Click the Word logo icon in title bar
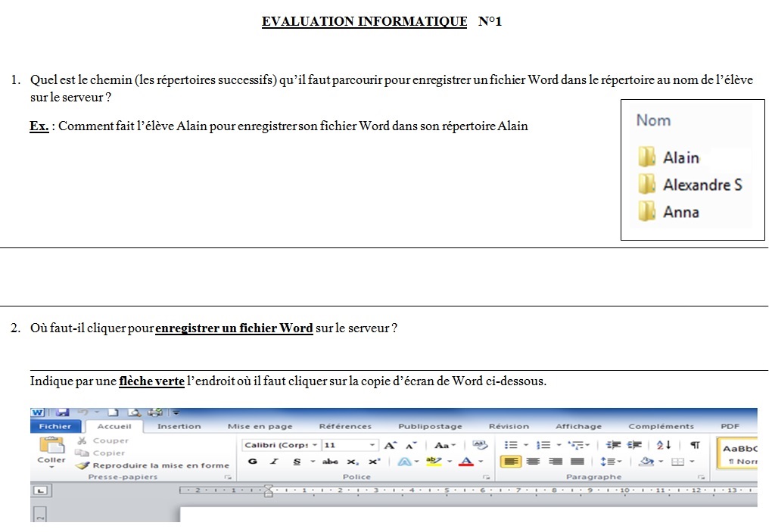The image size is (772, 532). pyautogui.click(x=37, y=412)
